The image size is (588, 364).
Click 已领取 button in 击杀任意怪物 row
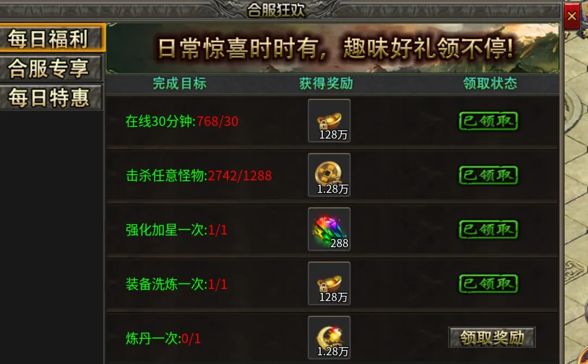pos(488,175)
